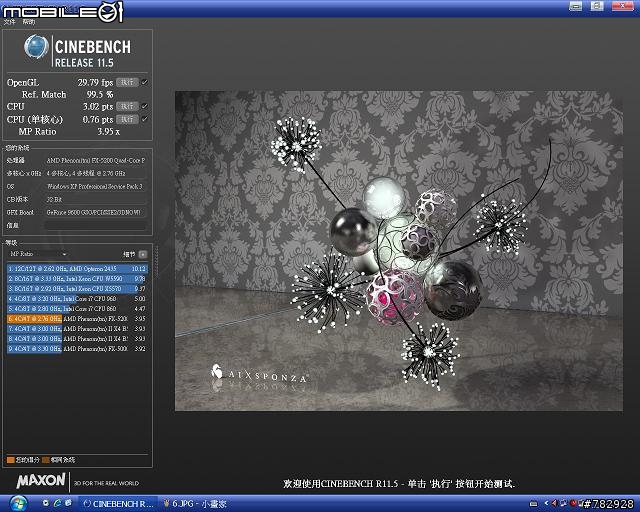Click the cores and GHz value field
Image resolution: width=640 pixels, height=512 pixels.
pyautogui.click(x=96, y=174)
